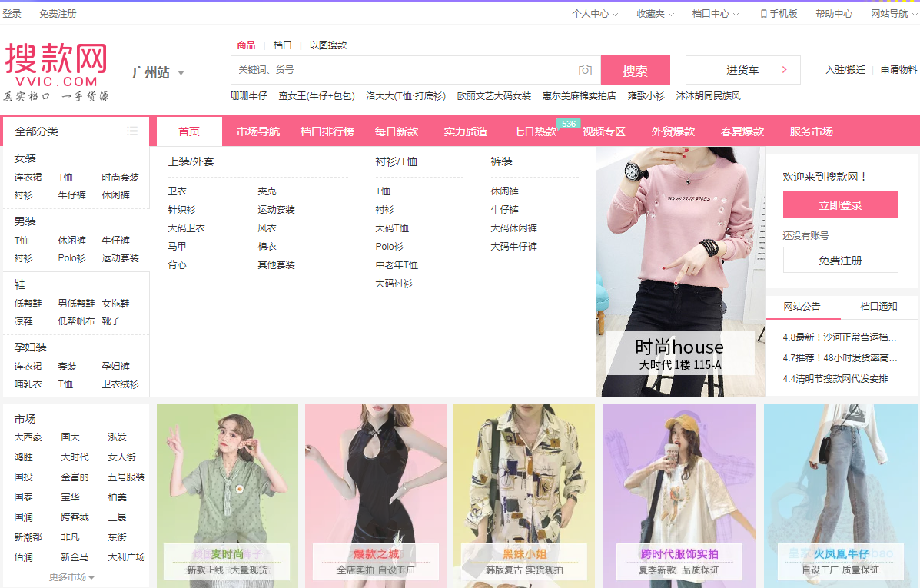Open the 时尚house pink sweatshirt banner
The height and width of the screenshot is (588, 920).
click(679, 271)
